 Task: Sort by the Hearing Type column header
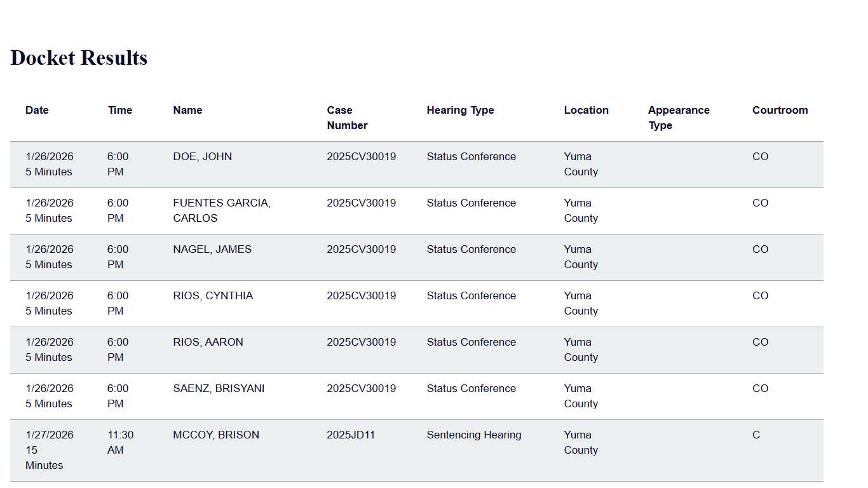(460, 110)
